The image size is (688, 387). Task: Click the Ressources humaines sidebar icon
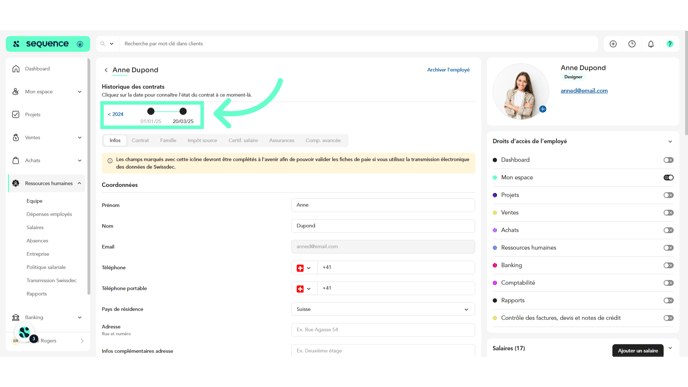(x=16, y=183)
